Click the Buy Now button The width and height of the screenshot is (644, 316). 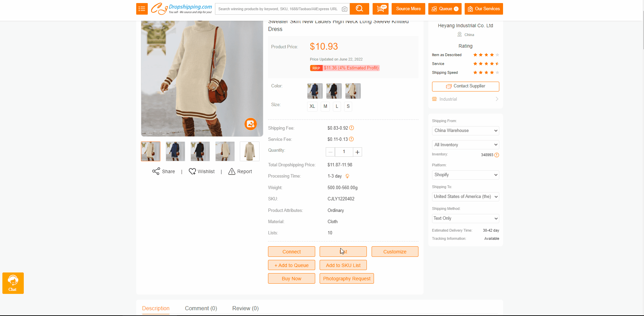(291, 279)
